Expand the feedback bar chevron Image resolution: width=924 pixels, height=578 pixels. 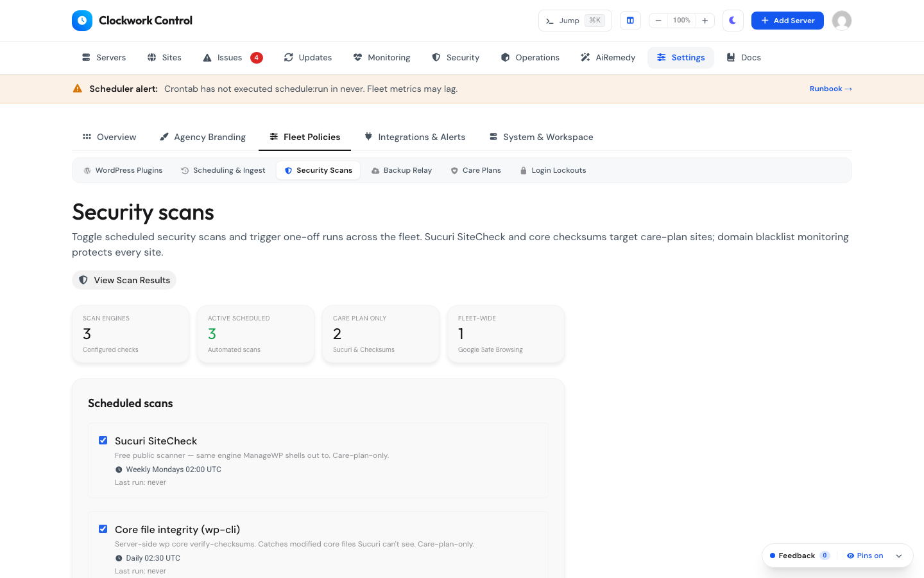coord(899,556)
